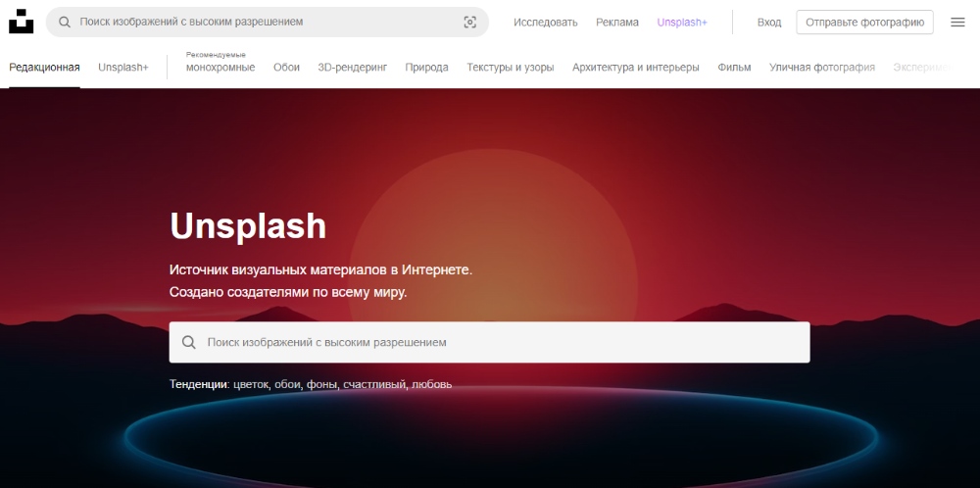Click the Unsplash logo icon
This screenshot has width=980, height=488.
click(22, 22)
